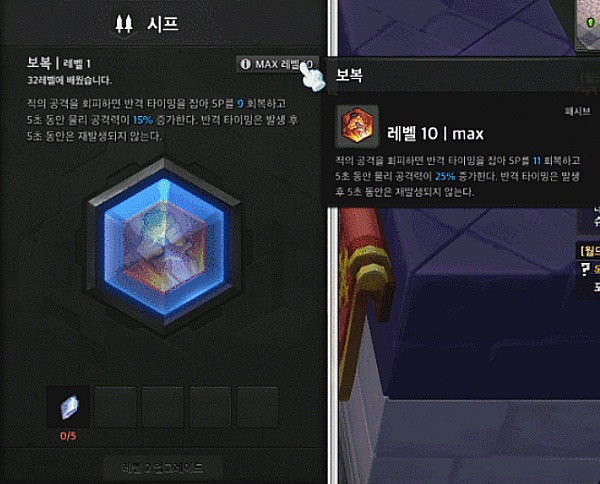Click the 시프 panel title
The image size is (600, 484).
[163, 24]
